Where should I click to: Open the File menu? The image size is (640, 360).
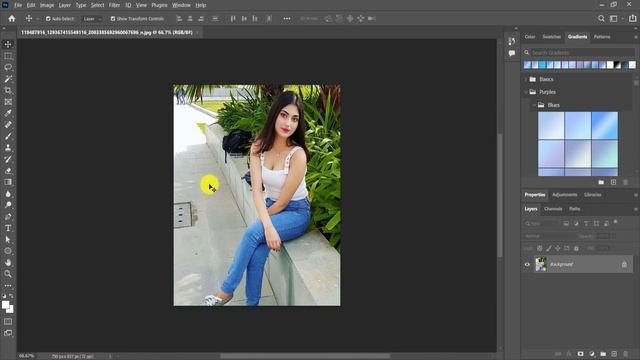coord(18,5)
